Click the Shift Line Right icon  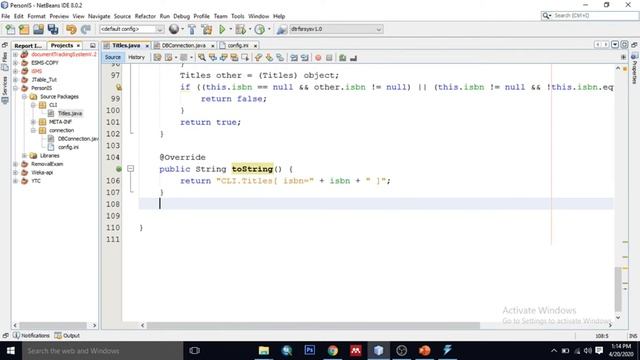(x=304, y=58)
